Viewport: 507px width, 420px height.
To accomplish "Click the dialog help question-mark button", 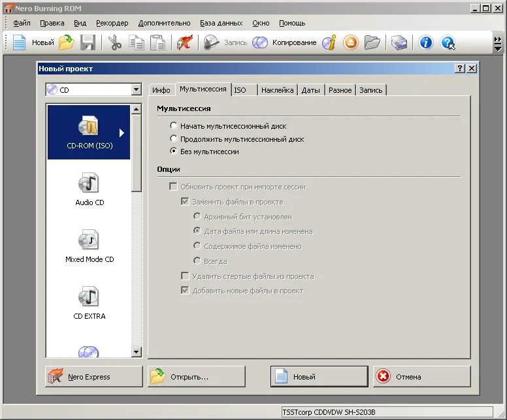I will click(x=459, y=68).
